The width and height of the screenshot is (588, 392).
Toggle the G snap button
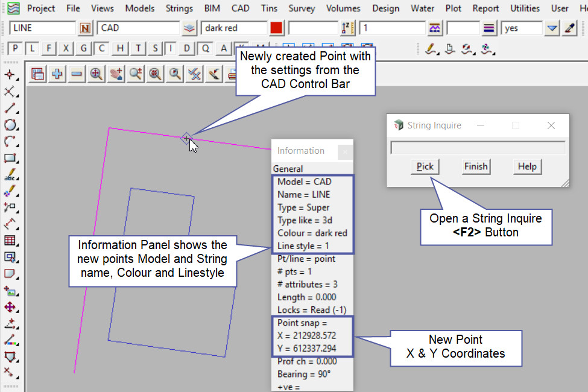point(84,49)
